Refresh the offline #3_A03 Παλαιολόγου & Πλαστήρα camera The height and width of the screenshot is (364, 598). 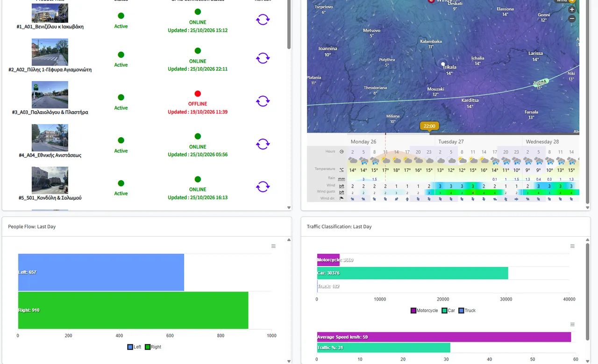(x=263, y=101)
